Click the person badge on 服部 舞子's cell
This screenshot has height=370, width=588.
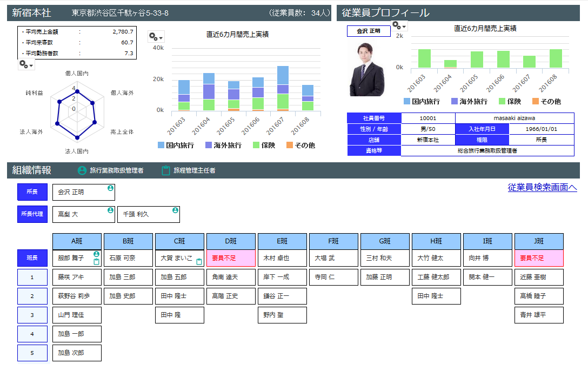click(96, 254)
